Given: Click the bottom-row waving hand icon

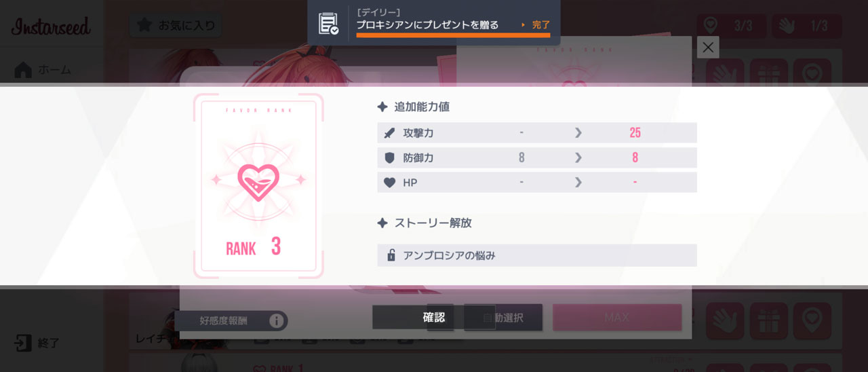Looking at the screenshot, I should (726, 321).
